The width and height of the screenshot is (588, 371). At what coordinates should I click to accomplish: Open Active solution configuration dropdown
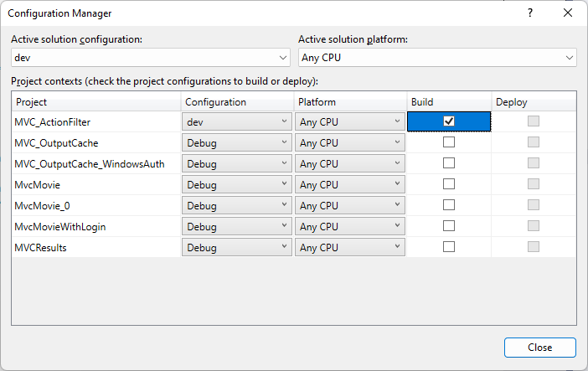(x=151, y=58)
